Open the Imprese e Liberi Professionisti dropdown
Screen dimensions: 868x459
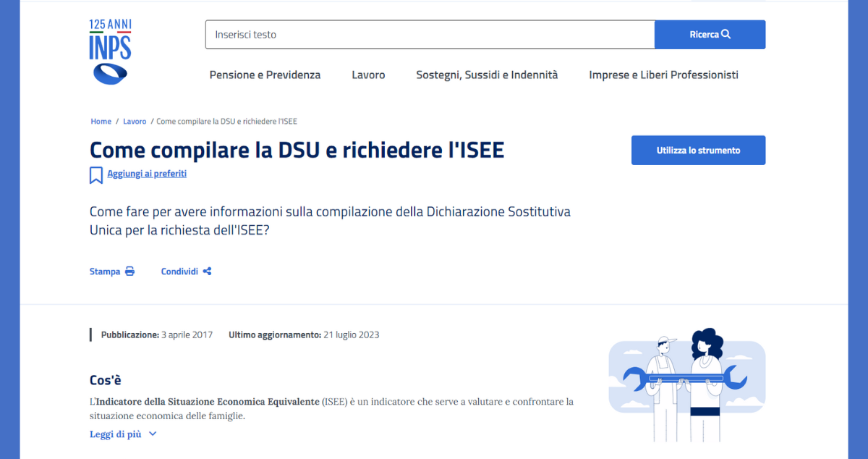pyautogui.click(x=663, y=75)
